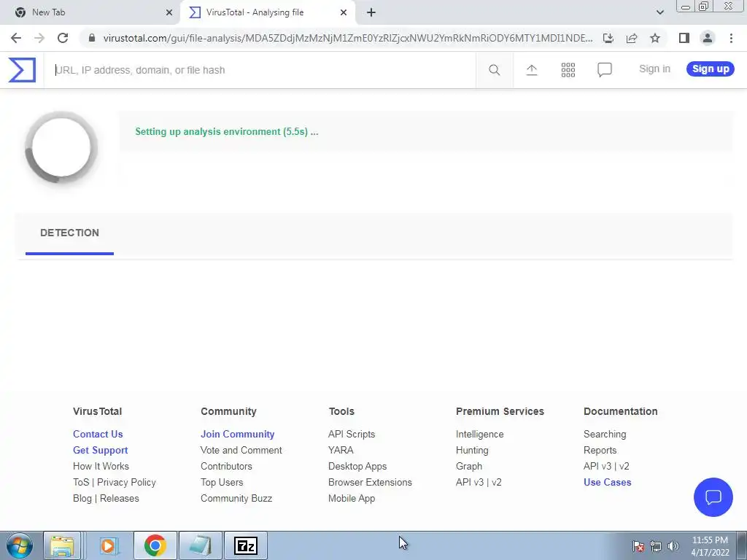Click the browser address bar URL
This screenshot has width=747, height=560.
pos(348,38)
